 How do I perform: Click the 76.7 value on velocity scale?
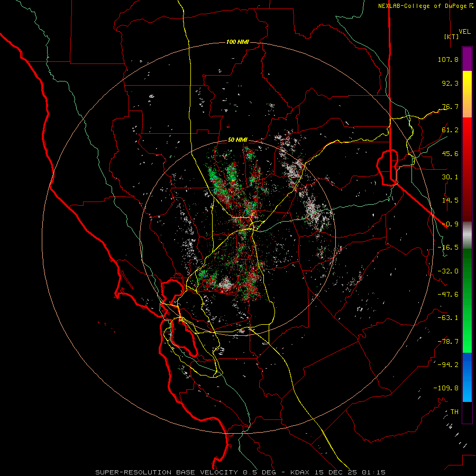tap(450, 106)
